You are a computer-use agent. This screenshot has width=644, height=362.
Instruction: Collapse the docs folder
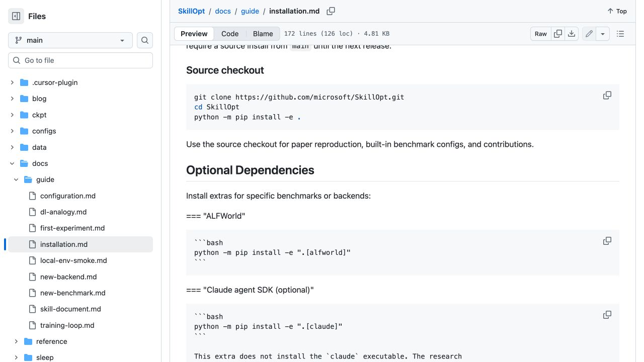pyautogui.click(x=12, y=163)
